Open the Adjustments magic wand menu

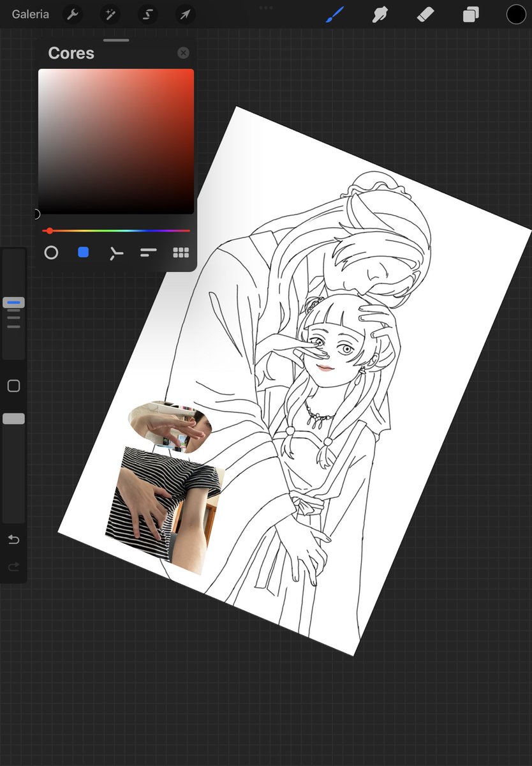click(110, 14)
